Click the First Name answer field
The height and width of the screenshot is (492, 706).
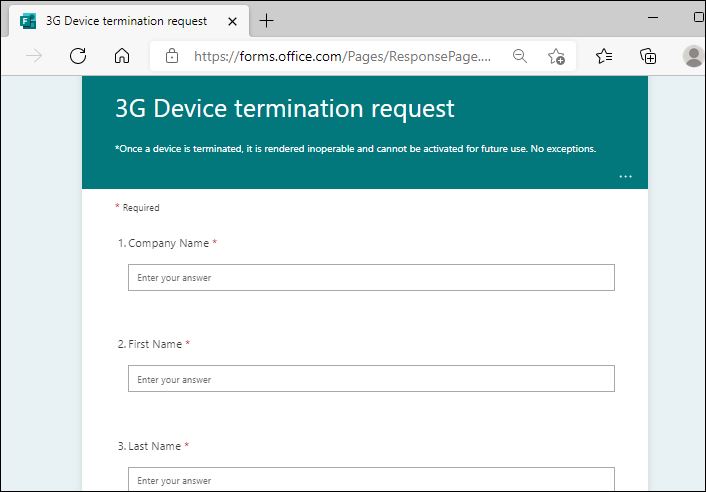coord(371,379)
